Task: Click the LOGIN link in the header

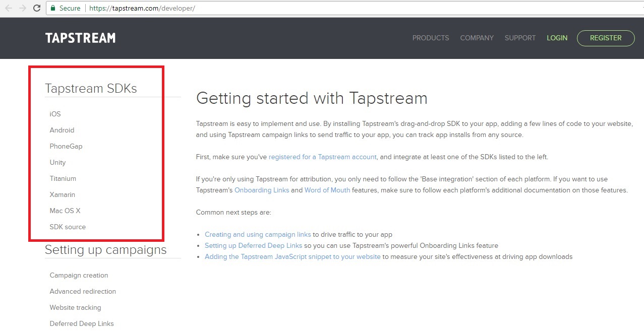Action: click(x=557, y=38)
